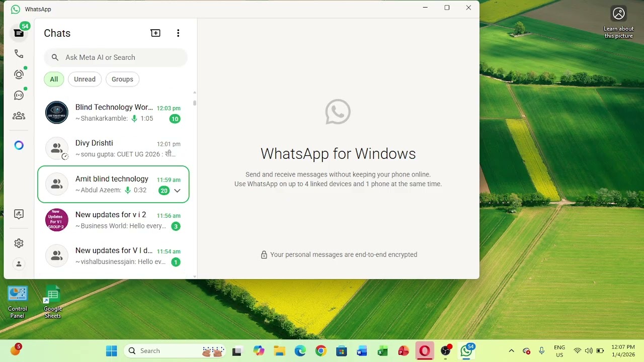Open Word from the taskbar

pos(362,351)
